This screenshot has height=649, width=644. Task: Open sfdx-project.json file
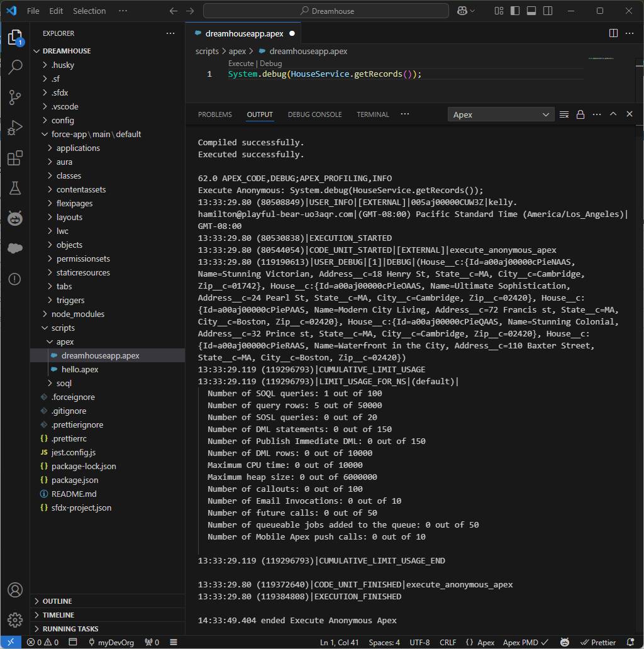108,508
